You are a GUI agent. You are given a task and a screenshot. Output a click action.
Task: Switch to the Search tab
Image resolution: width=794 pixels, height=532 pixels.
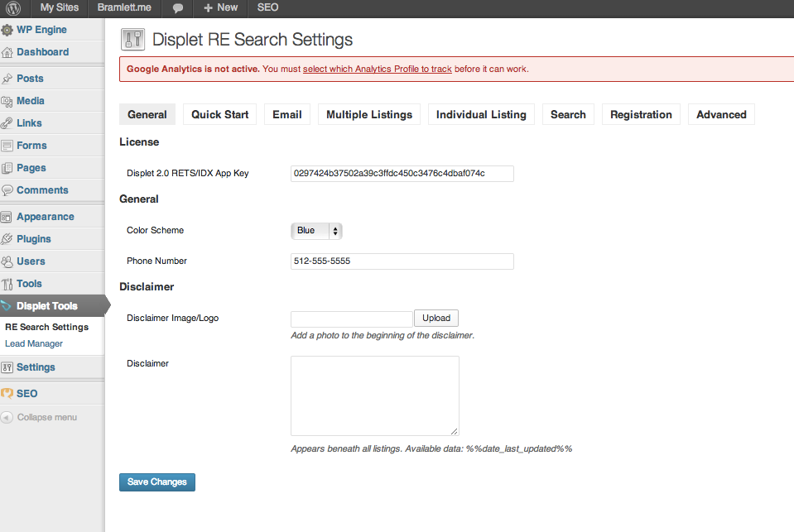tap(568, 114)
